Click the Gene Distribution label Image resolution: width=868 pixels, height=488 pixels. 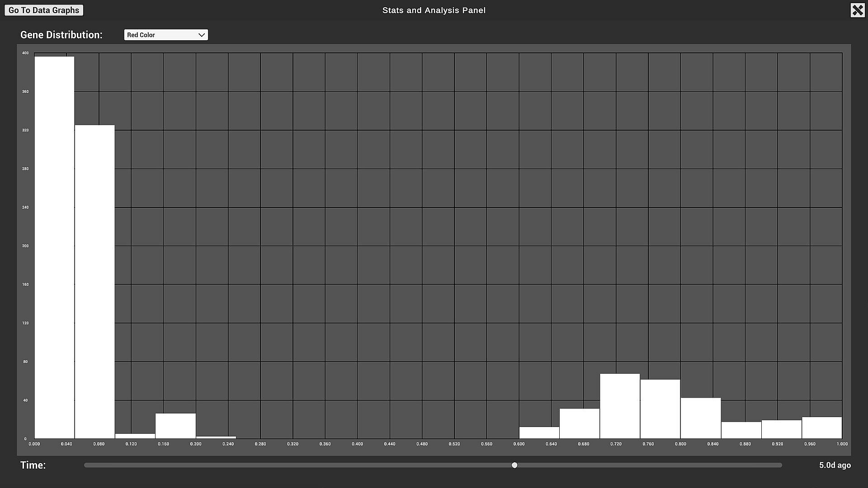click(61, 35)
